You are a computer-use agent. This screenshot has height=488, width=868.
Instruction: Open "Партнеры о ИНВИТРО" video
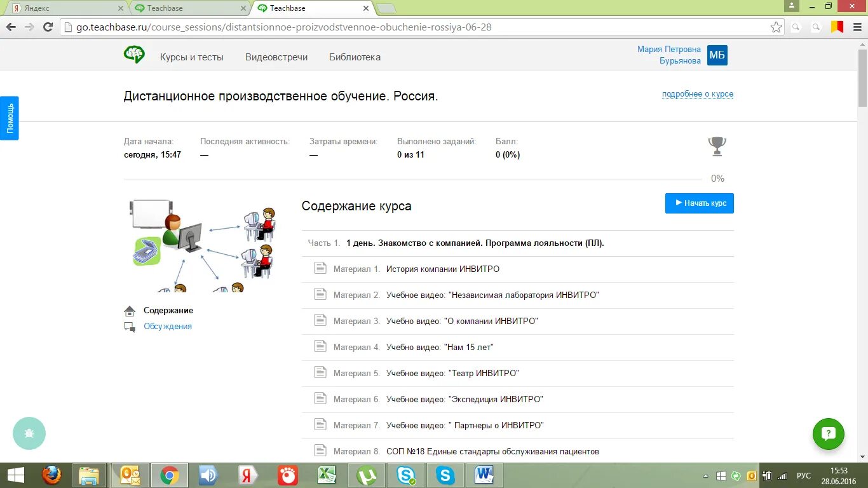coord(465,425)
